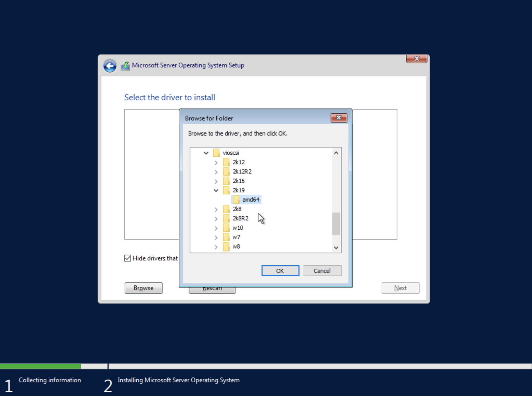Click the scroll up arrow in folder tree
Screen dimensions: 532x396
click(x=336, y=153)
